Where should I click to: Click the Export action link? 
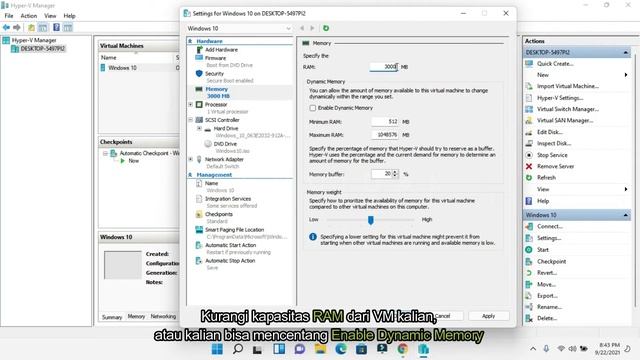tap(547, 296)
